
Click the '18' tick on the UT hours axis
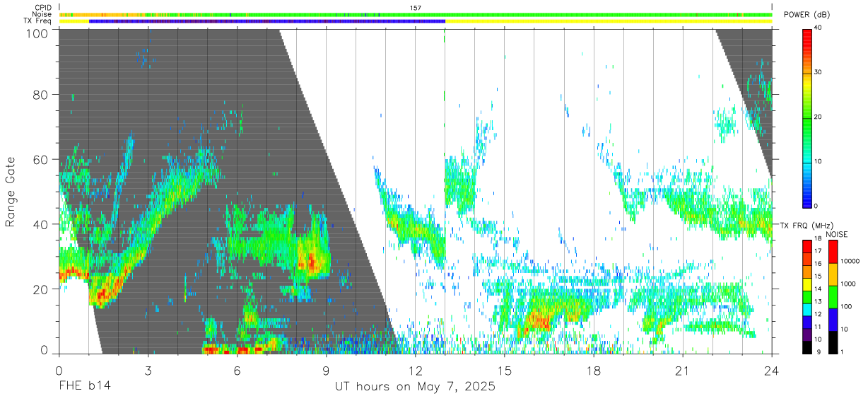click(594, 371)
